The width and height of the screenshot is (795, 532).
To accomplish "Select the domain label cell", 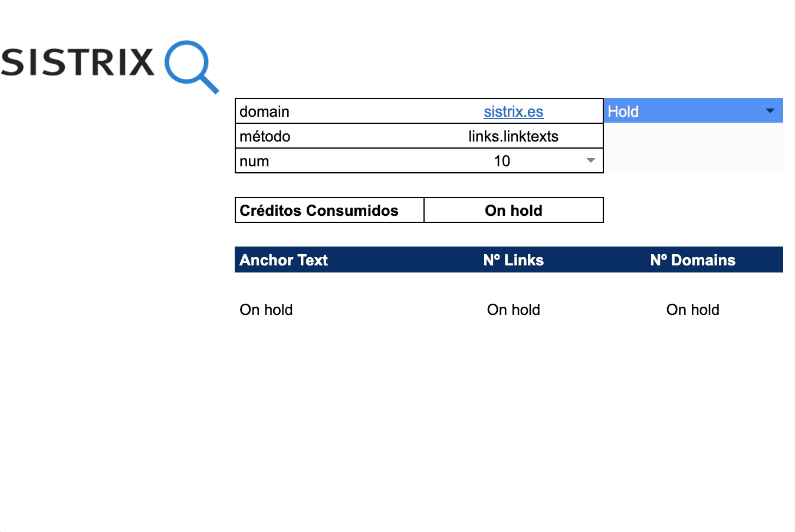I will coord(265,111).
